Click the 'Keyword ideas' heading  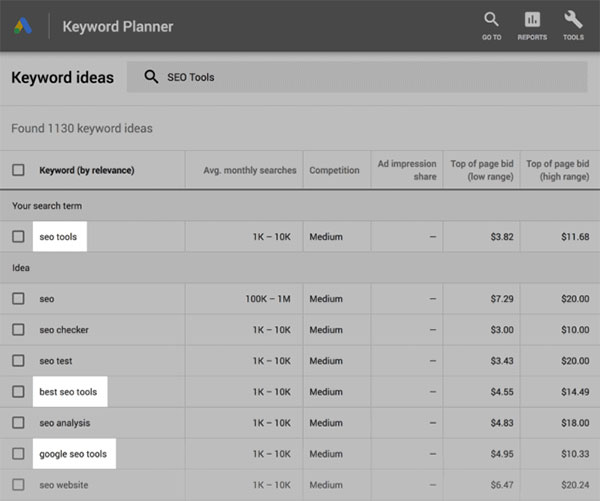coord(62,77)
